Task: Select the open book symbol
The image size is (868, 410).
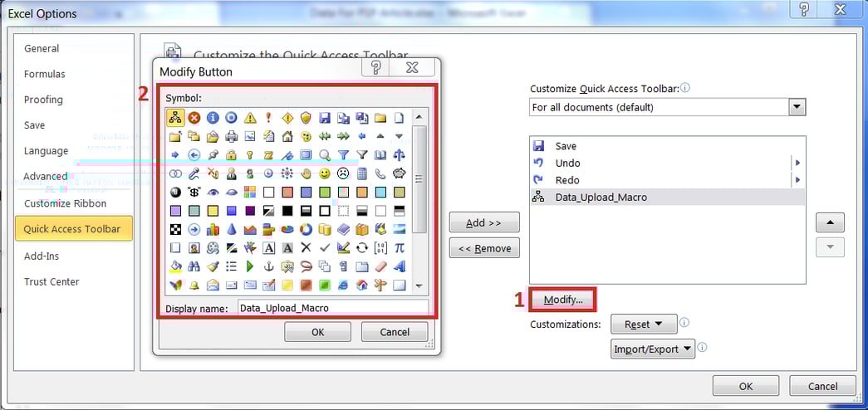Action: (x=380, y=155)
